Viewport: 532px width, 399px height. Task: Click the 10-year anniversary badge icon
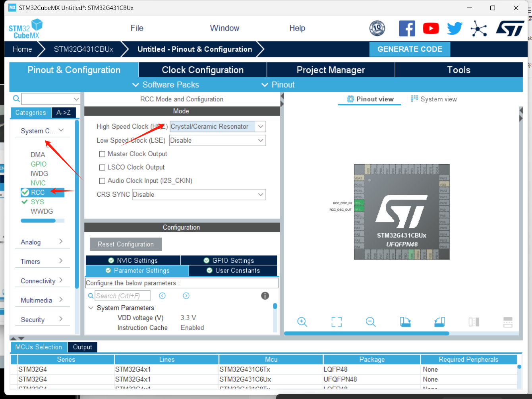[x=377, y=28]
